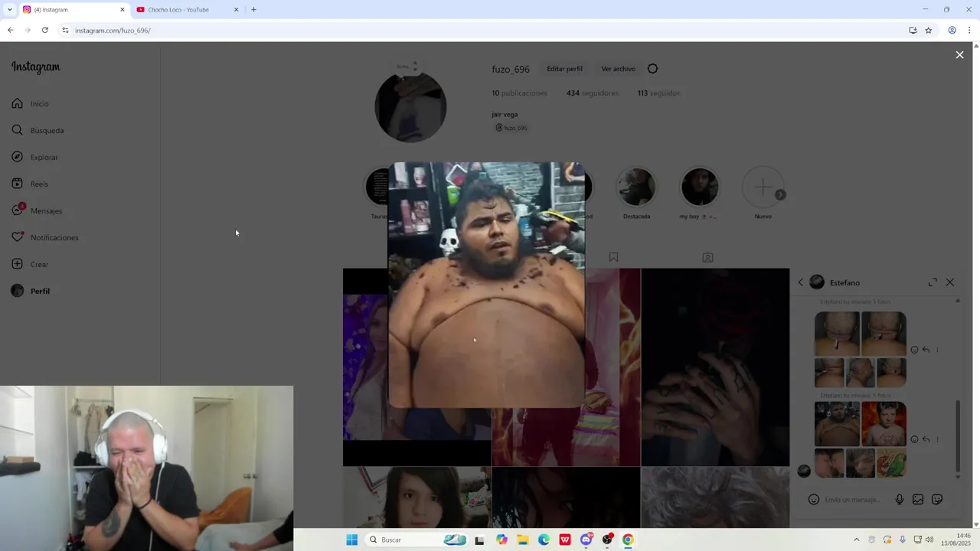The width and height of the screenshot is (980, 551).
Task: Open Perfil sidebar entry
Action: tap(31, 291)
